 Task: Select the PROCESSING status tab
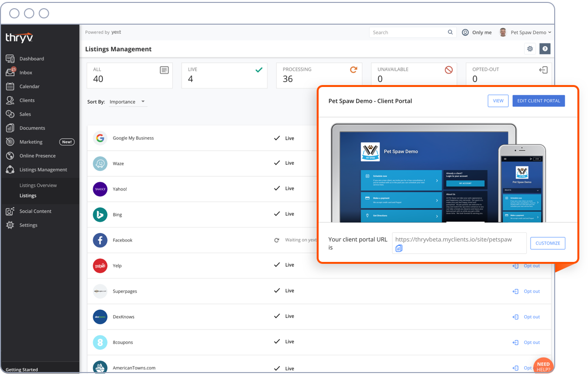(319, 75)
